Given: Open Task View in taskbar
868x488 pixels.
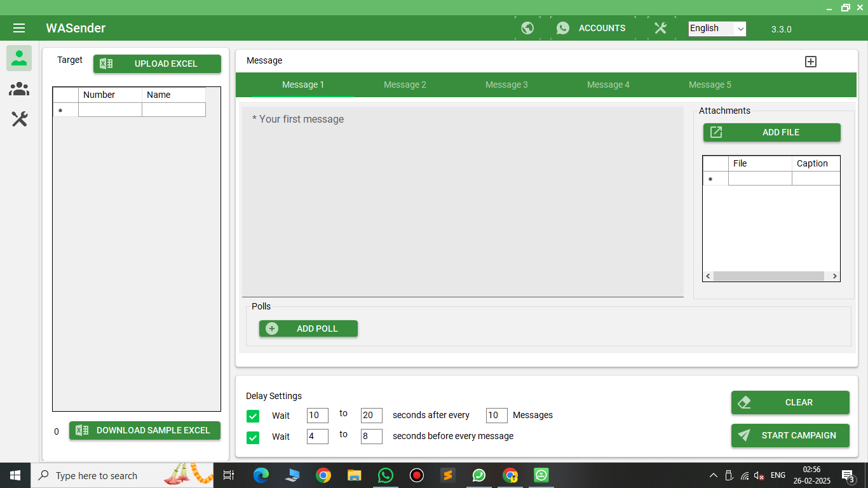Looking at the screenshot, I should click(x=229, y=475).
